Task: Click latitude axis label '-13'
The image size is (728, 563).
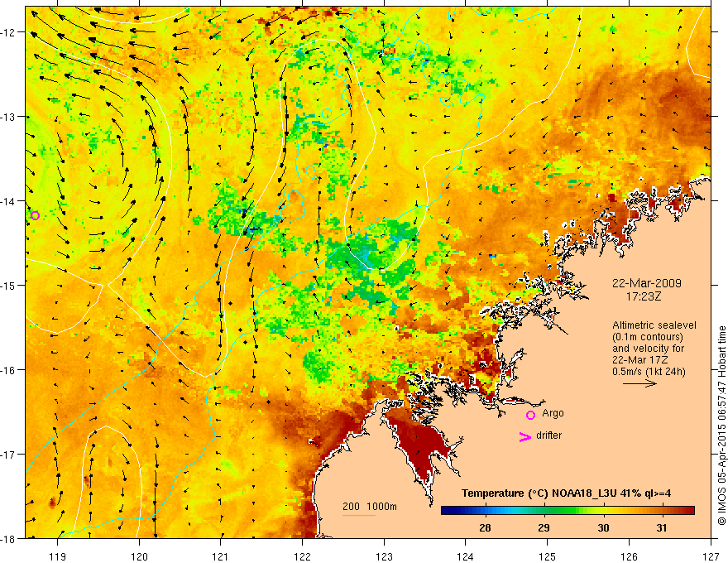Action: pyautogui.click(x=8, y=117)
